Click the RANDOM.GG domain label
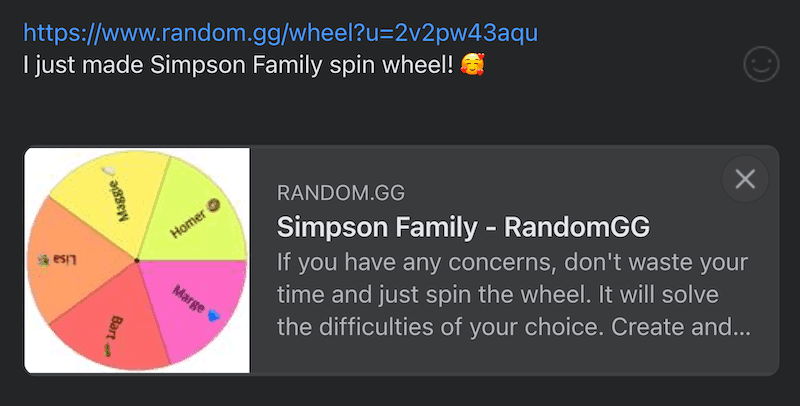Image resolution: width=800 pixels, height=406 pixels. click(x=341, y=193)
